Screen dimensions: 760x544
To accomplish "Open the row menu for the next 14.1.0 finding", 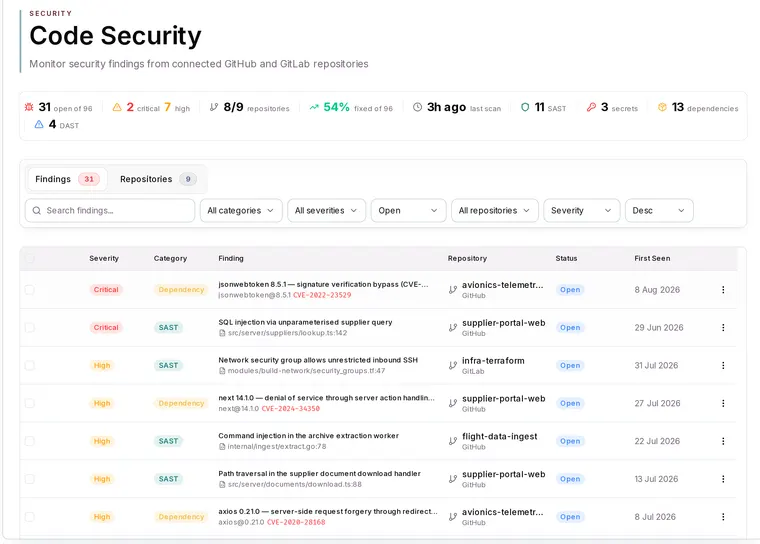I will 723,403.
